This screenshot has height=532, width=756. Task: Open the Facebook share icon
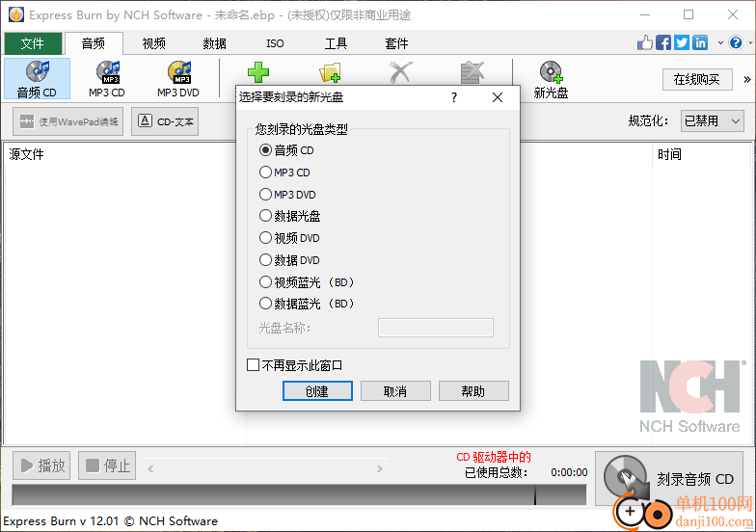click(663, 42)
